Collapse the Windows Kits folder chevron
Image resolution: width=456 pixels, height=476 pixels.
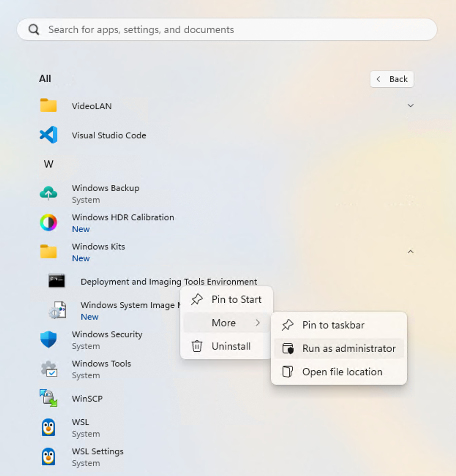pyautogui.click(x=411, y=252)
